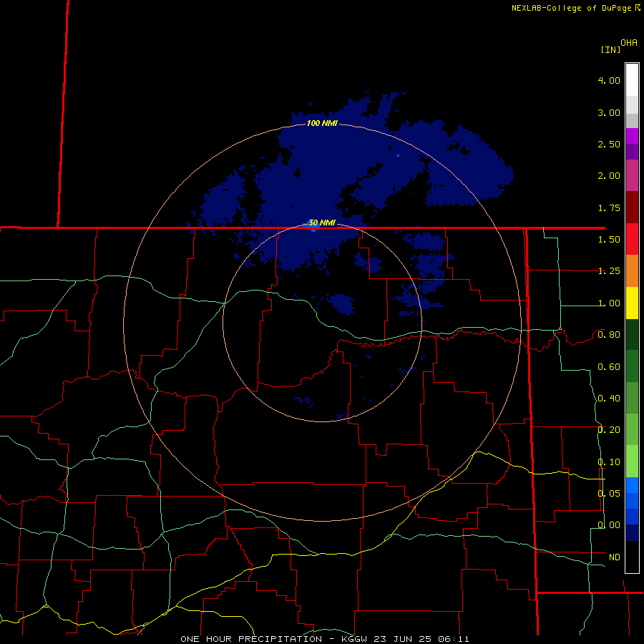Select the 0.00 legend value
The height and width of the screenshot is (644, 644).
609,525
